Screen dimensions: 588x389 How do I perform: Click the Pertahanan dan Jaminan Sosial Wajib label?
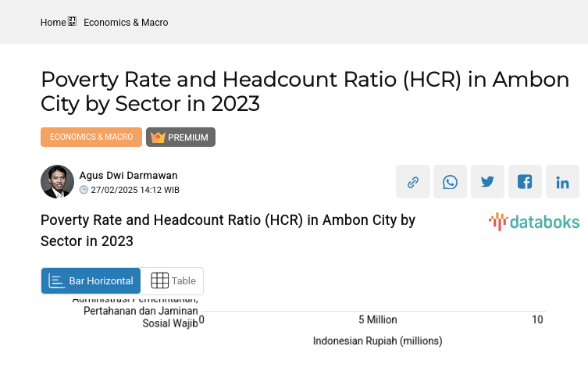(141, 317)
